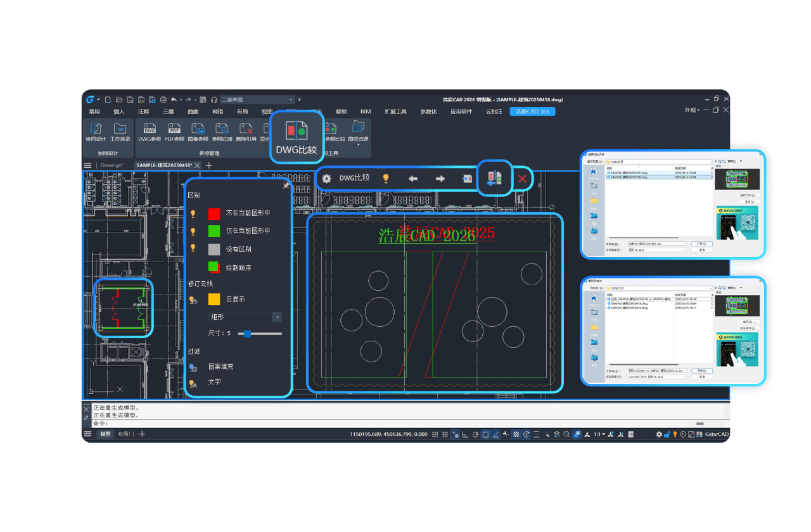Screen dimensions: 811x532
Task: Open the 工作目录 working directory tool
Action: [120, 132]
